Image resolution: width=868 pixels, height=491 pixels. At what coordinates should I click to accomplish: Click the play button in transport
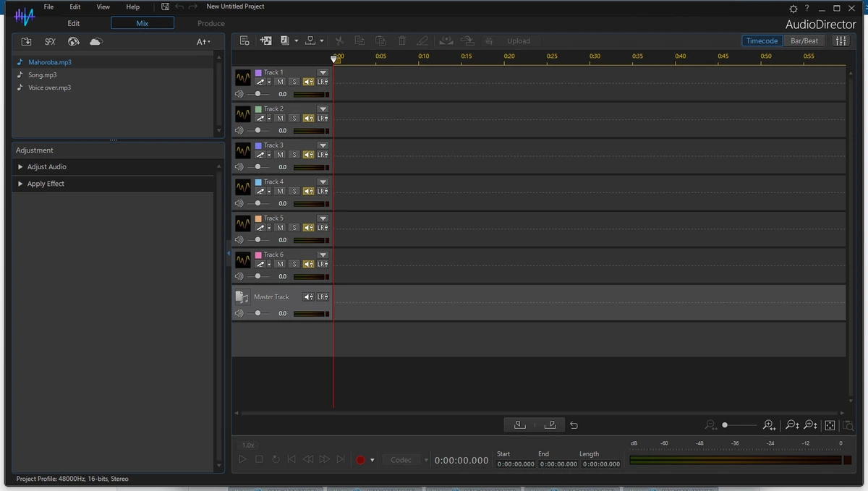(242, 459)
